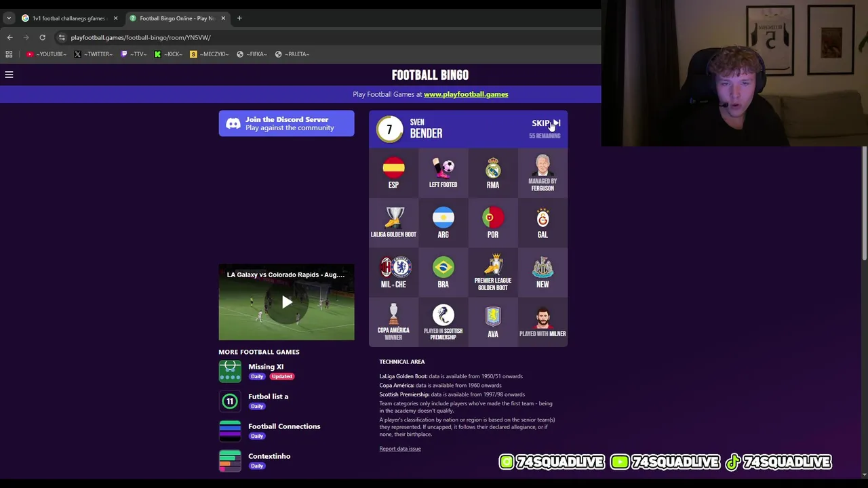The image size is (868, 488).
Task: Select the Premier League Golden Boot cell
Action: point(493,272)
